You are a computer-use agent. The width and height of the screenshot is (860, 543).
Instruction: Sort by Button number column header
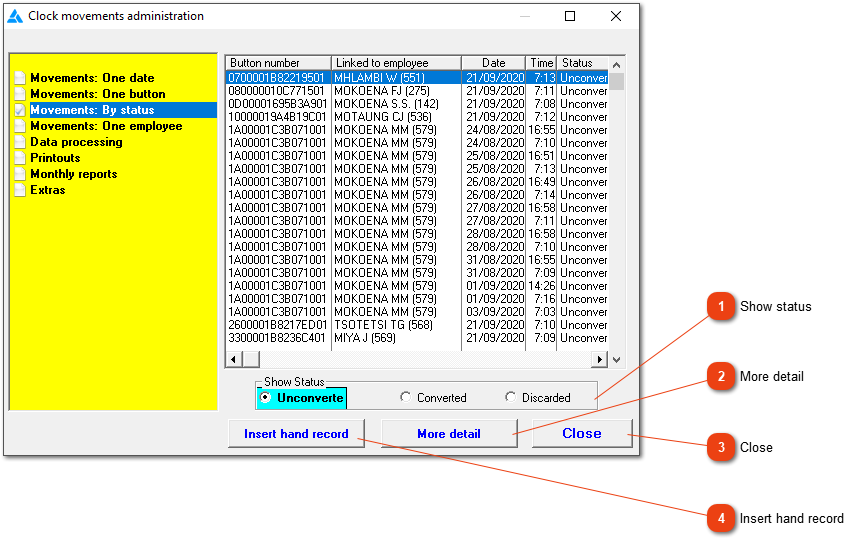click(279, 63)
